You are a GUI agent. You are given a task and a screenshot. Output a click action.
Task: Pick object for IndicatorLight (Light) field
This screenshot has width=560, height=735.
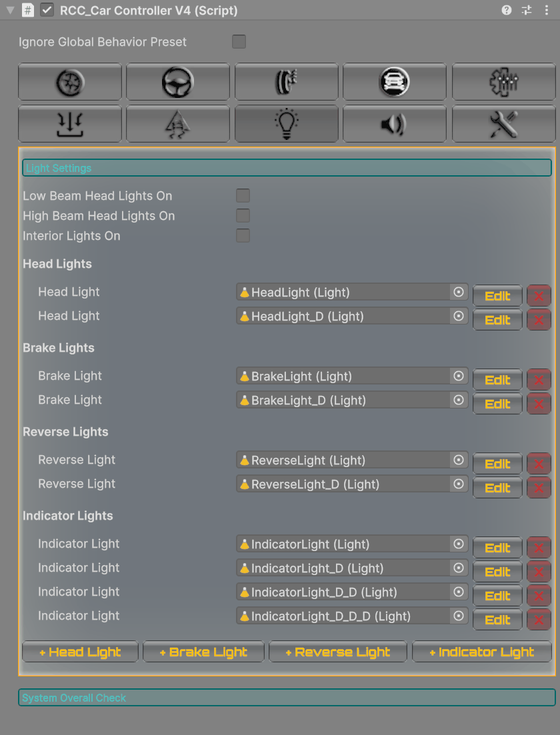click(x=459, y=544)
